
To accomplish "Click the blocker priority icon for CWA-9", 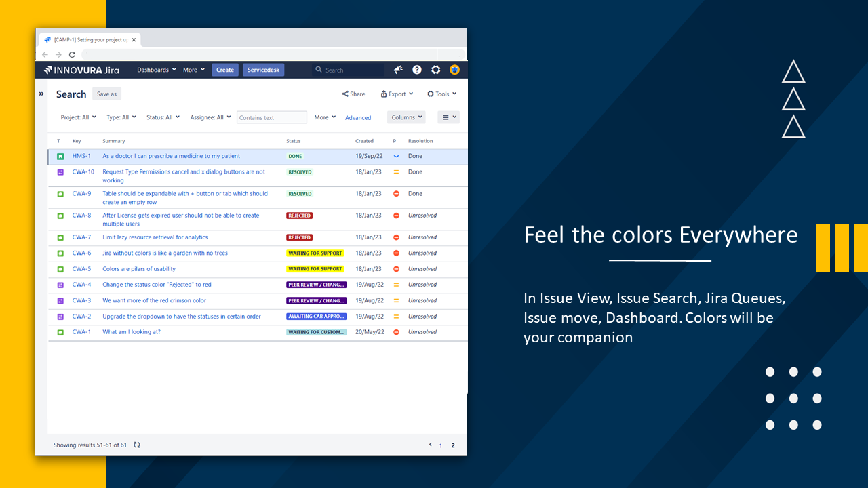I will (x=396, y=194).
